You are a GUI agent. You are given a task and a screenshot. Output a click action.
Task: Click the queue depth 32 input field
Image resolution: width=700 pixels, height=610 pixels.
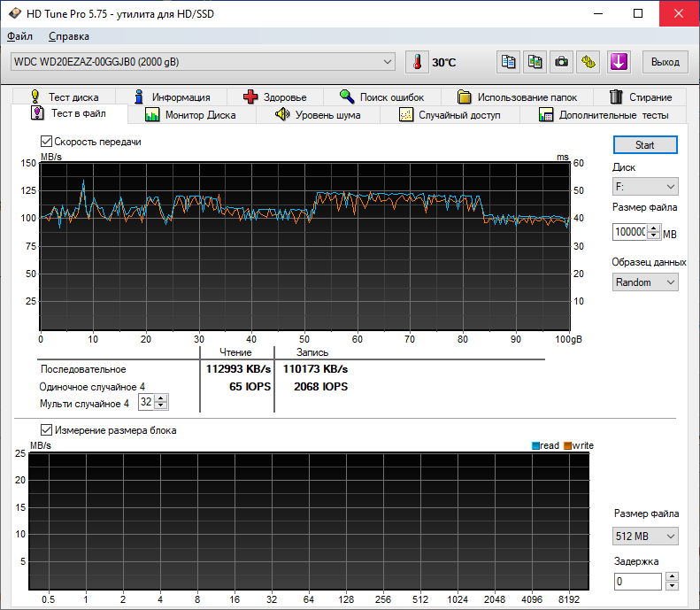click(146, 402)
